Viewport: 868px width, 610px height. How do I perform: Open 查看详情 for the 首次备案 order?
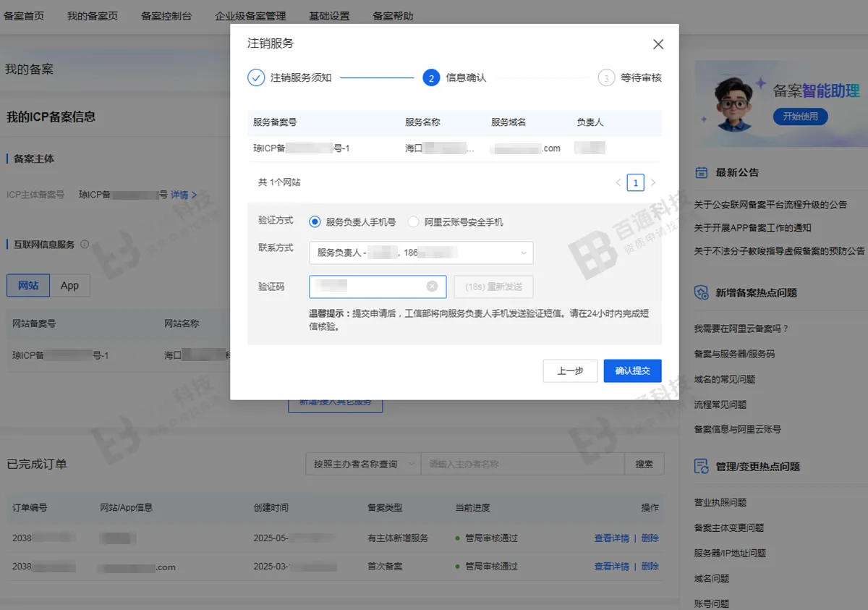click(612, 567)
